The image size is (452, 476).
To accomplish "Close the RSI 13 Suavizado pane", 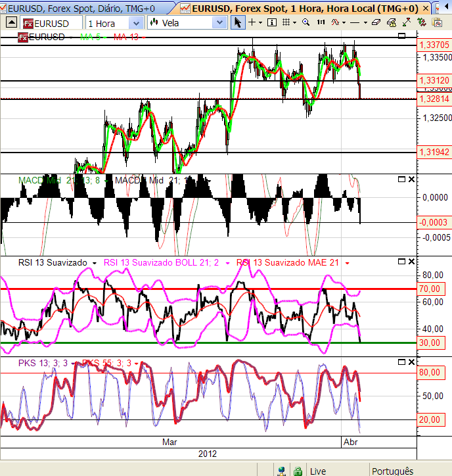I will point(411,262).
